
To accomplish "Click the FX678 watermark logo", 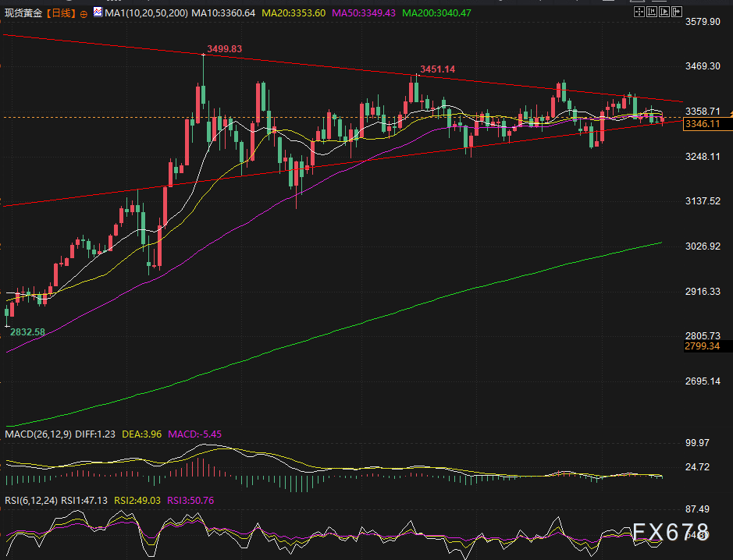I will (670, 533).
